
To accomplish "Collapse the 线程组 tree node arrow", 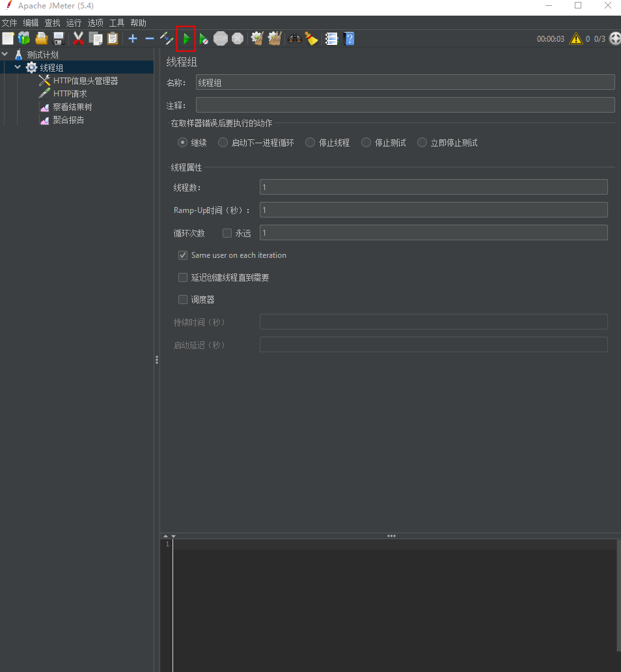I will tap(18, 67).
